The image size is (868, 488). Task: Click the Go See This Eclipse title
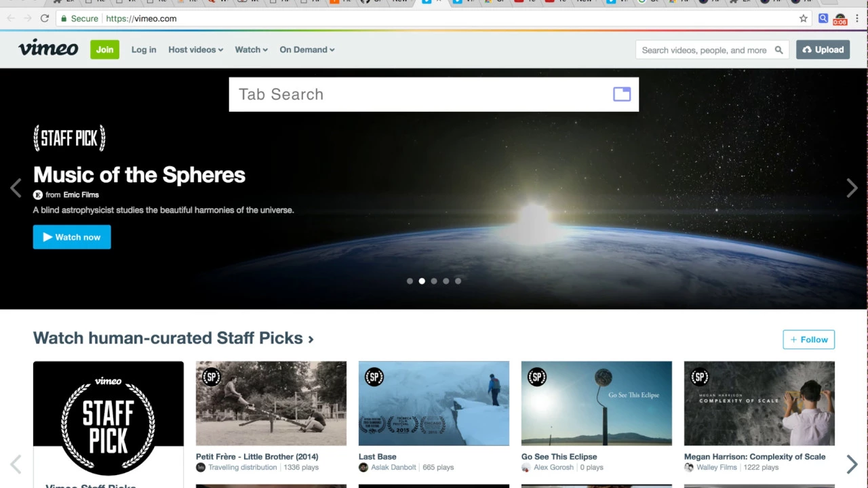[559, 457]
